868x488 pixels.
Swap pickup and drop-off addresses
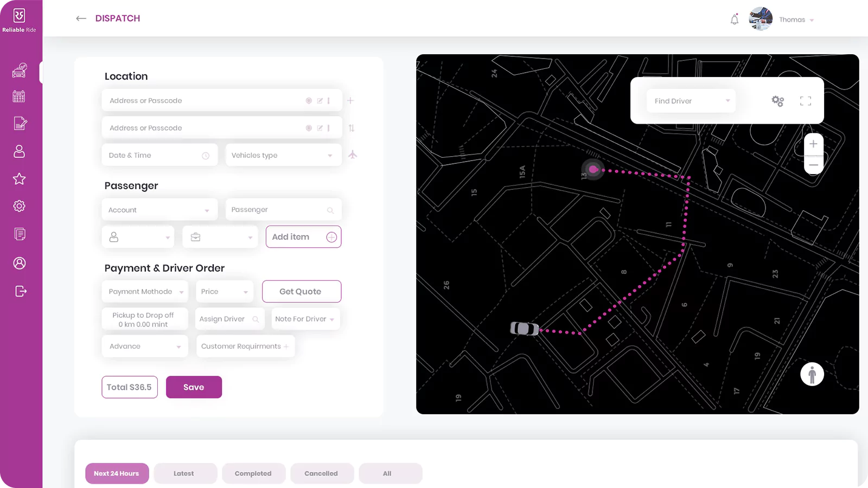tap(352, 128)
